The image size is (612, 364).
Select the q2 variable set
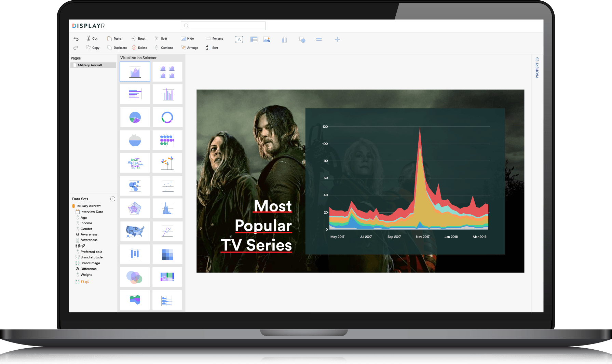click(80, 246)
